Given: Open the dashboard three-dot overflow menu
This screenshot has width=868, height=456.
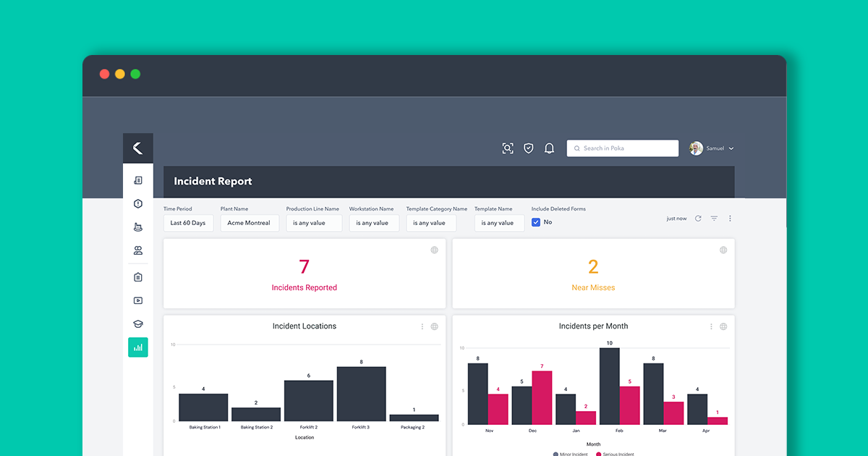Looking at the screenshot, I should point(730,218).
